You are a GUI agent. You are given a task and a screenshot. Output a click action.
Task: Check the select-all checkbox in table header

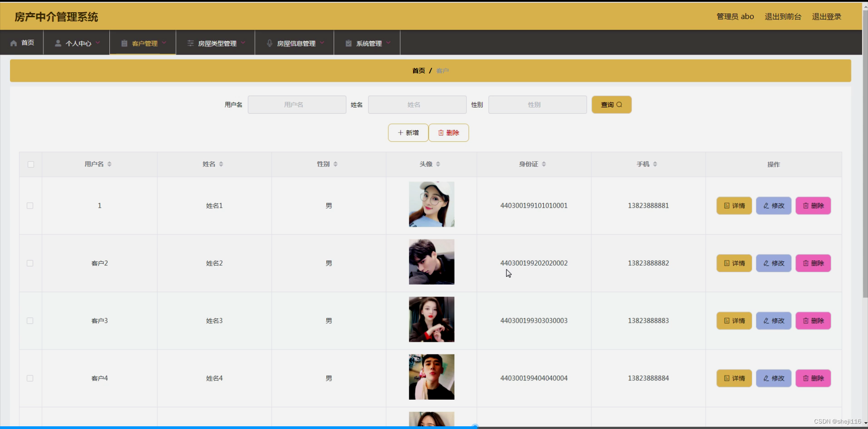coord(30,164)
